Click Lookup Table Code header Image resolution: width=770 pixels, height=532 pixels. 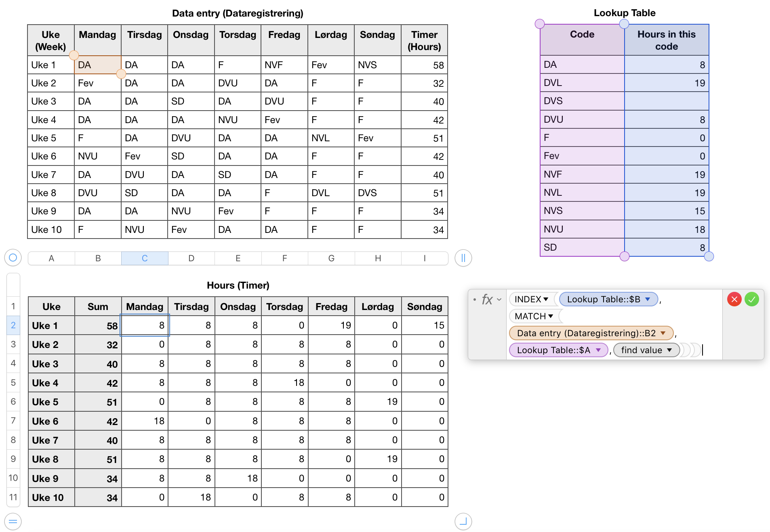tap(582, 40)
